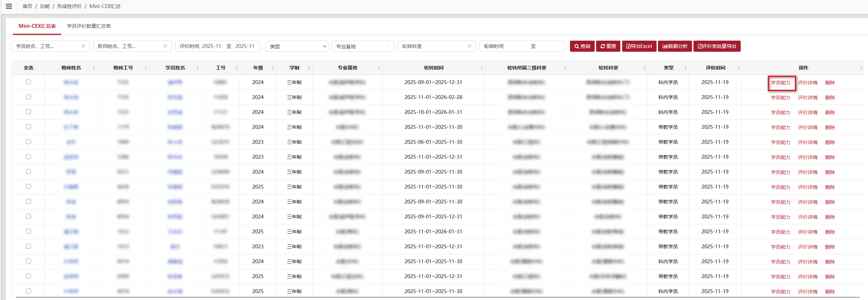
Task: Click the 导出Excel button
Action: tap(639, 46)
